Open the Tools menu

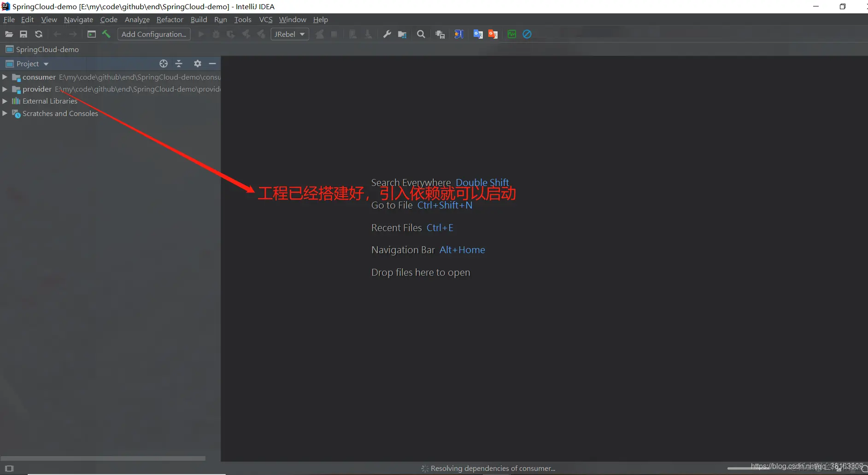243,19
